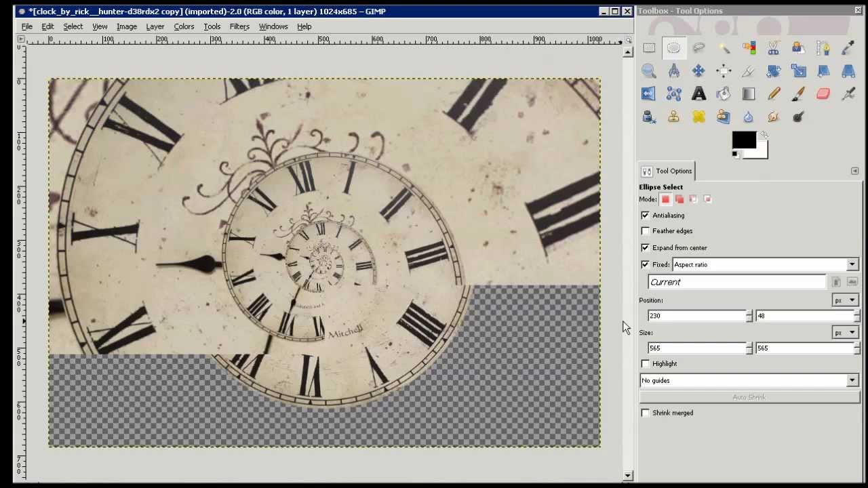
Task: Select the Heal tool
Action: (698, 117)
